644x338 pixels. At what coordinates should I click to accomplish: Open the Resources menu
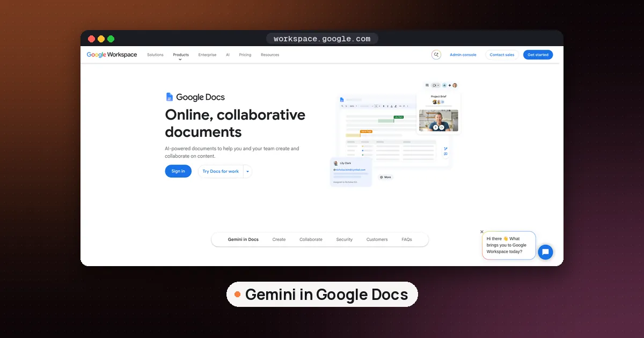[x=270, y=55]
